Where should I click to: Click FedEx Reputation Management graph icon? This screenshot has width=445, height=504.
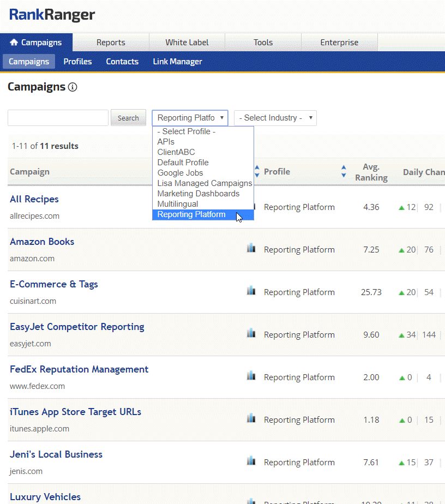[251, 376]
